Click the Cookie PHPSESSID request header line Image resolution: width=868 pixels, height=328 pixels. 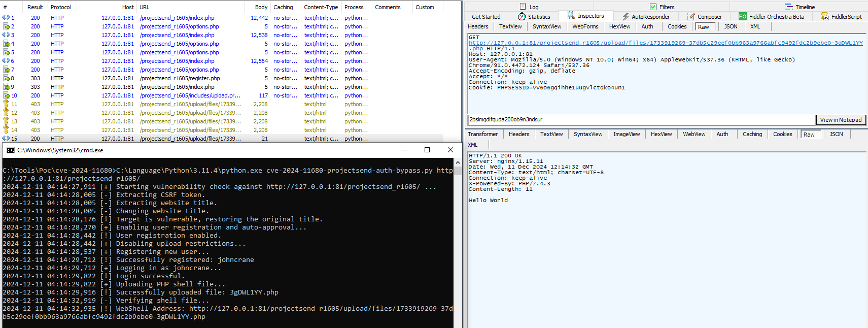click(x=547, y=87)
